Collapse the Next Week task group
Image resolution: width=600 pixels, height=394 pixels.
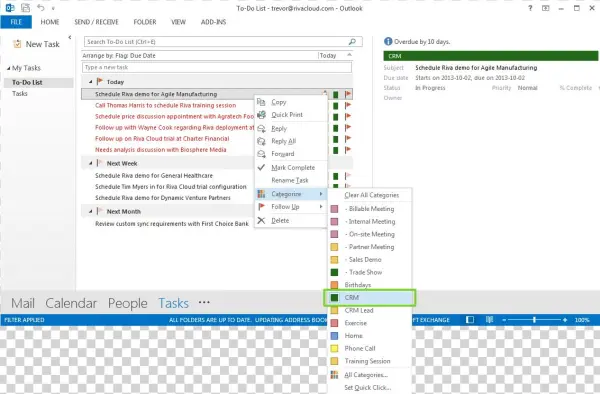pyautogui.click(x=91, y=163)
